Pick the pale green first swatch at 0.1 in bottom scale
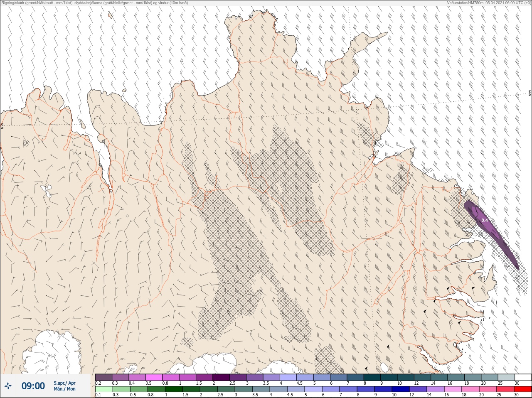 [x=103, y=389]
